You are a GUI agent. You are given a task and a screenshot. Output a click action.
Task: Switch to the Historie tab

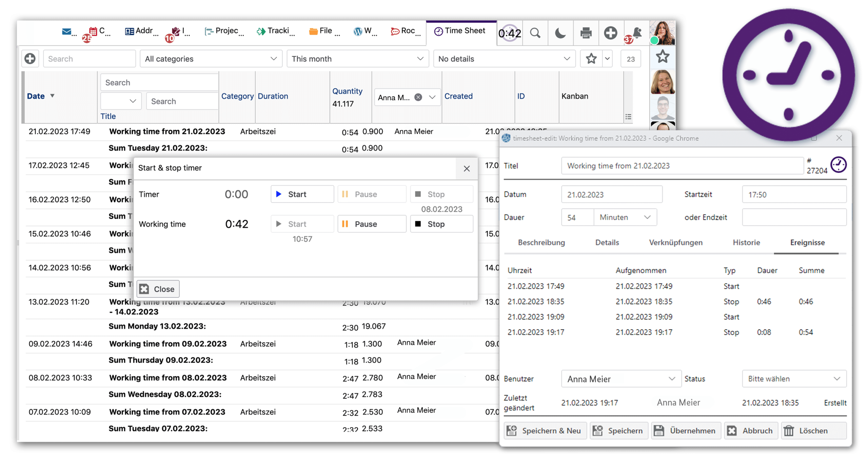tap(746, 243)
